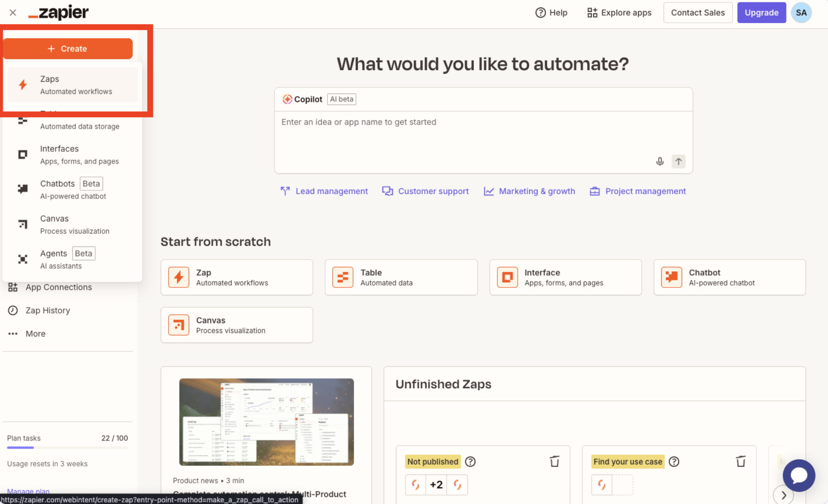Close the sidebar with the X icon
This screenshot has height=504, width=828.
(13, 13)
